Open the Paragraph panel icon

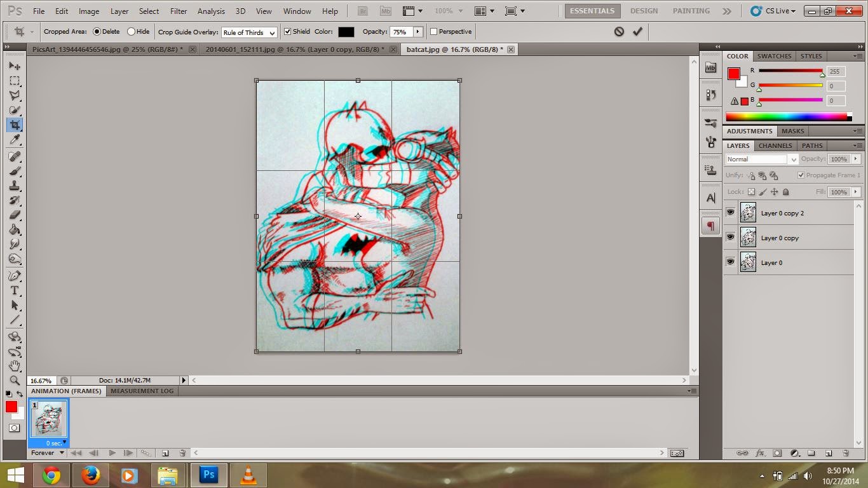tap(711, 226)
